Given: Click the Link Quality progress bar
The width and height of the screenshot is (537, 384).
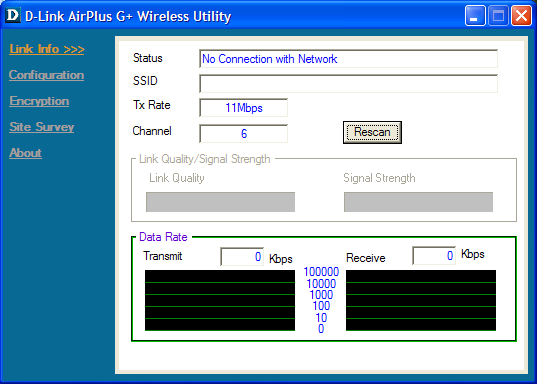Looking at the screenshot, I should (x=220, y=202).
